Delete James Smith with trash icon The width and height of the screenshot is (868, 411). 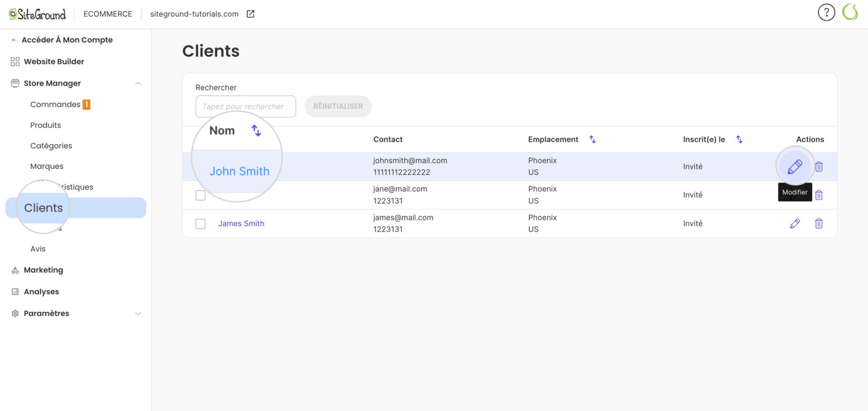click(819, 224)
